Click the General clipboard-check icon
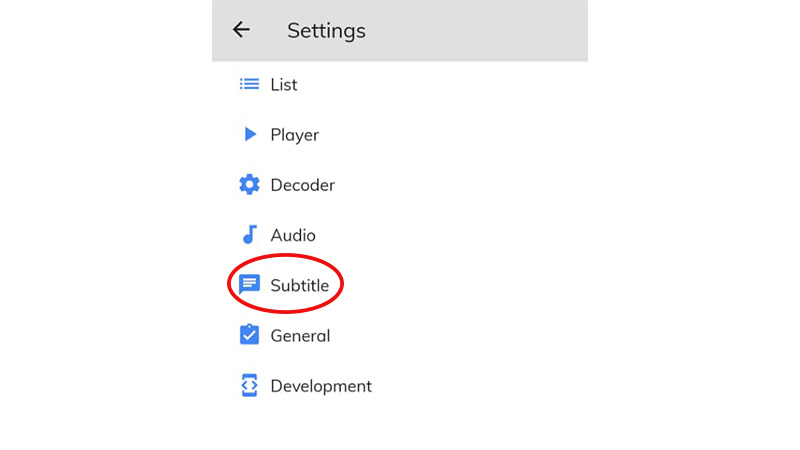The height and width of the screenshot is (450, 800). coord(249,335)
